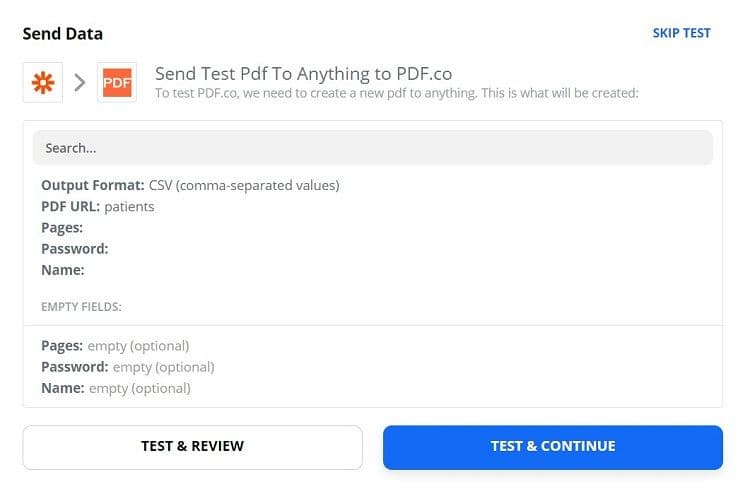Image resolution: width=750 pixels, height=489 pixels.
Task: Click the Send Test Pdf To Anything title
Action: [x=304, y=73]
